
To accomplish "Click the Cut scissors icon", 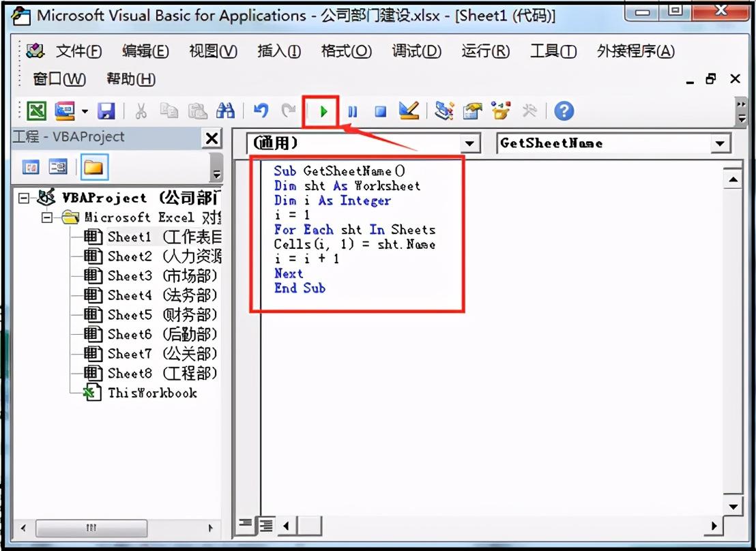I will pos(141,111).
